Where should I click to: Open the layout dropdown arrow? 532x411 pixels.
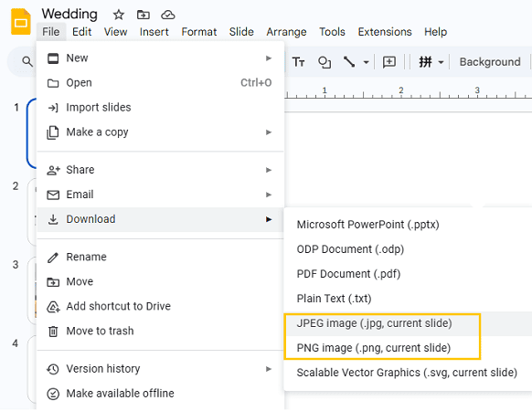[441, 62]
